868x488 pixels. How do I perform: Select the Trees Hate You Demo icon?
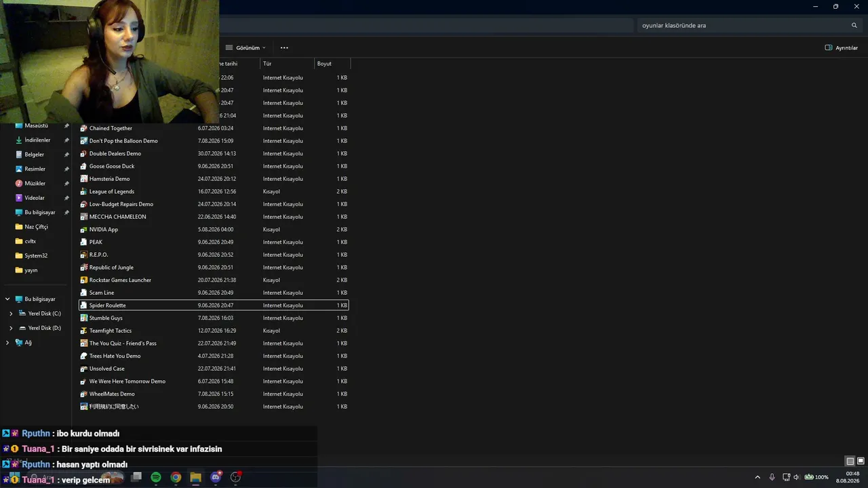click(x=84, y=356)
